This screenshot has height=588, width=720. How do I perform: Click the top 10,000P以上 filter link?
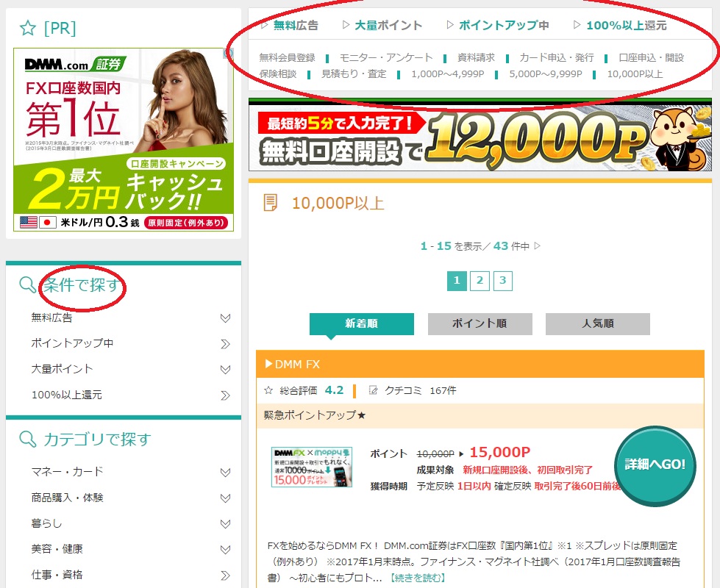(635, 74)
